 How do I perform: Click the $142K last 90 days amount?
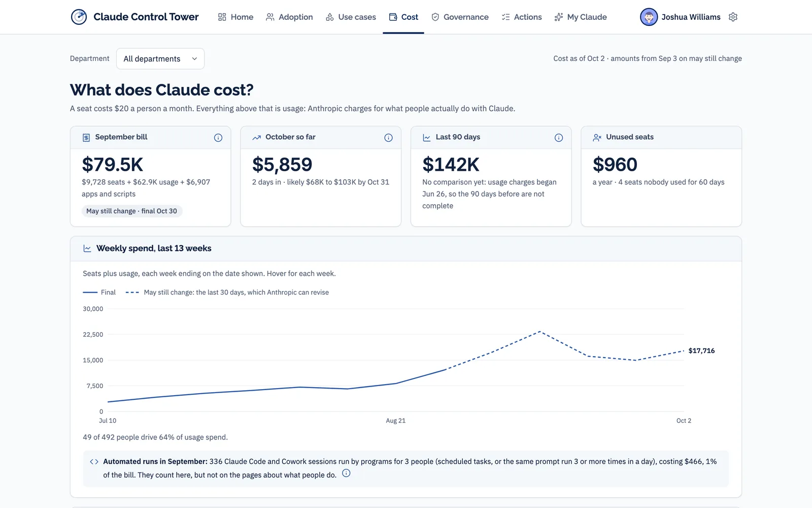pyautogui.click(x=451, y=165)
